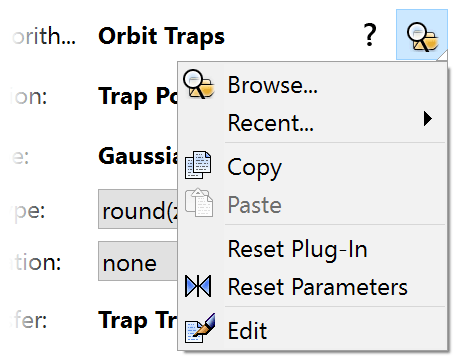Click the magnifier folder icon beside Browse
This screenshot has height=361, width=456.
pos(198,84)
